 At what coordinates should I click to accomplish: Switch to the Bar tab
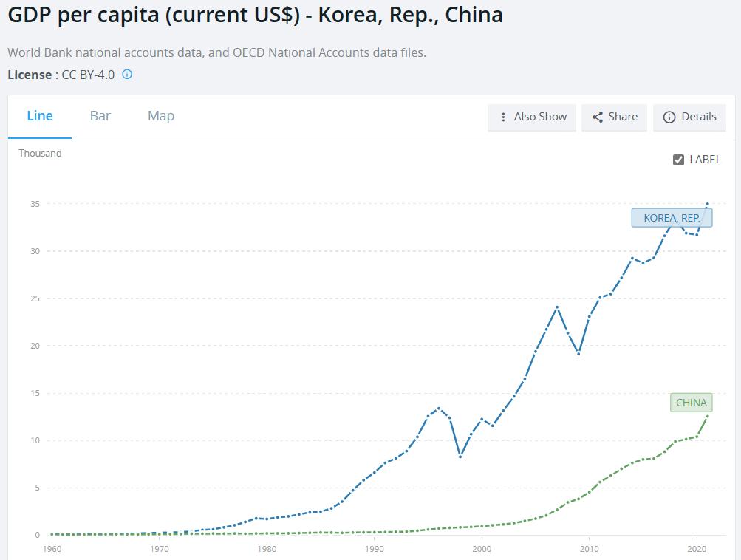(100, 116)
